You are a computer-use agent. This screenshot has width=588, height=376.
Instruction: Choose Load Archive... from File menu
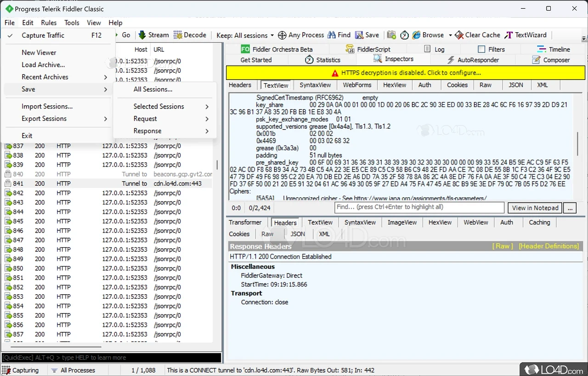pos(43,65)
